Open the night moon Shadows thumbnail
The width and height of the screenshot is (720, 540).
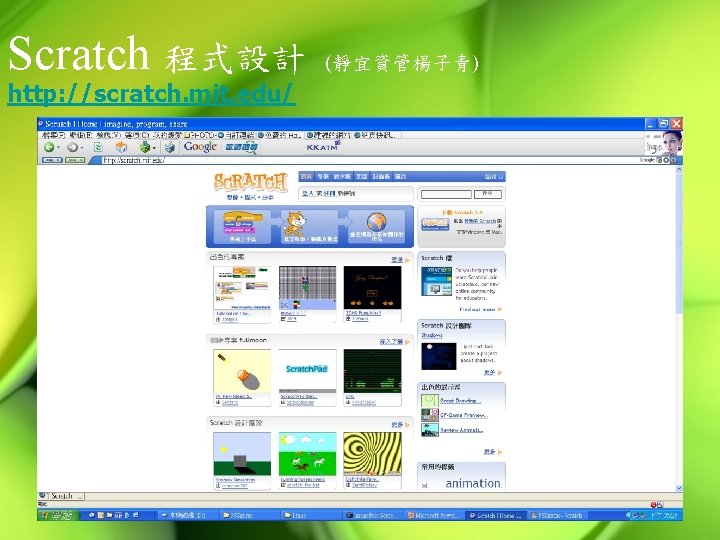(x=439, y=356)
